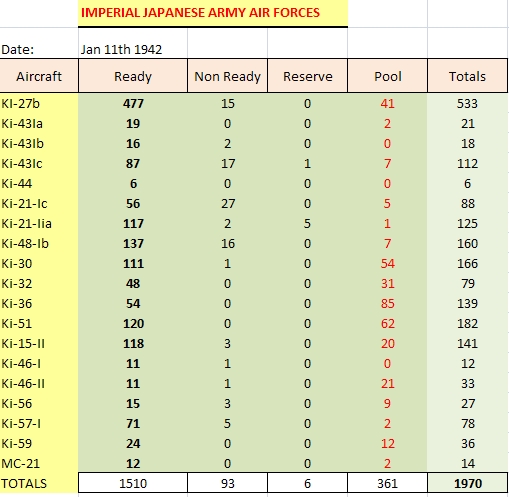Click the Totals value 166
Image resolution: width=509 pixels, height=497 pixels.
467,264
